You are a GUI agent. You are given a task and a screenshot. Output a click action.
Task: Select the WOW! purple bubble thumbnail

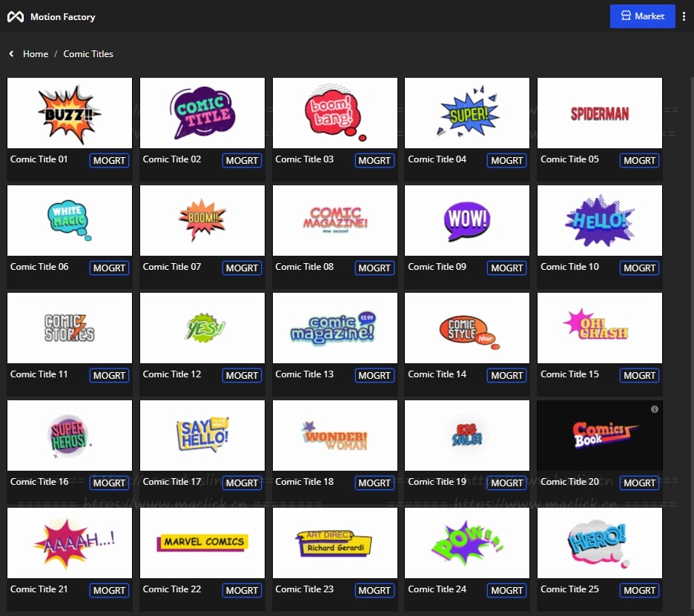pos(467,220)
